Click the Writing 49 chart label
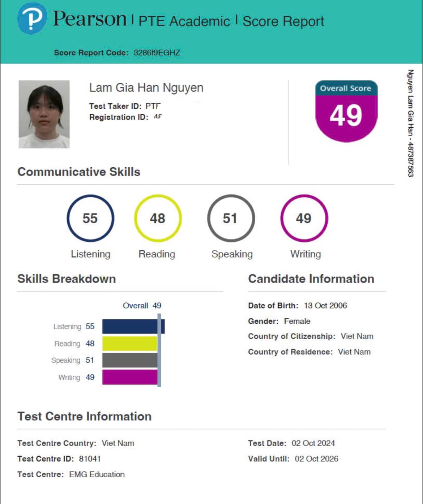 [x=76, y=377]
